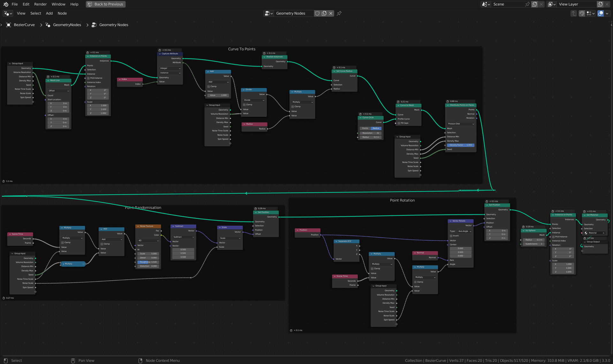Duplicate the Geometry Nodes node group
The image size is (613, 364).
pos(324,13)
